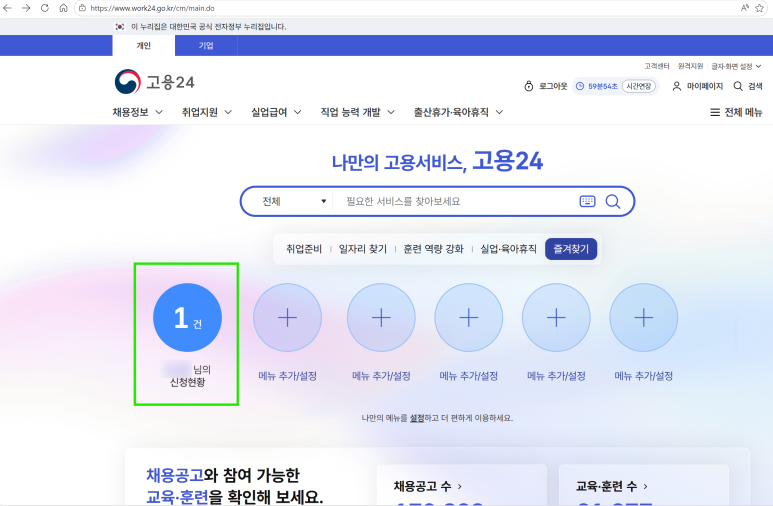773x506 pixels.
Task: Switch to the 기업 tab
Action: [206, 45]
